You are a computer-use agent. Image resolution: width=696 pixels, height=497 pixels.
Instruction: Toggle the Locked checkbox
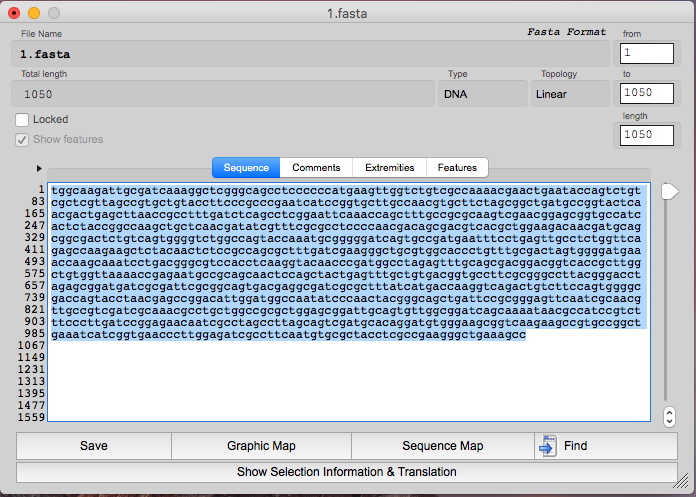click(x=22, y=120)
